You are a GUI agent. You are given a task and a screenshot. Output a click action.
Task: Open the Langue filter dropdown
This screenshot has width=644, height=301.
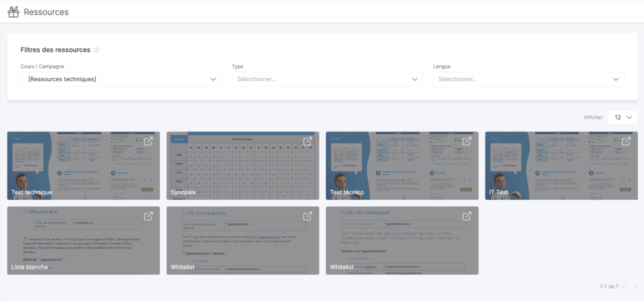528,79
